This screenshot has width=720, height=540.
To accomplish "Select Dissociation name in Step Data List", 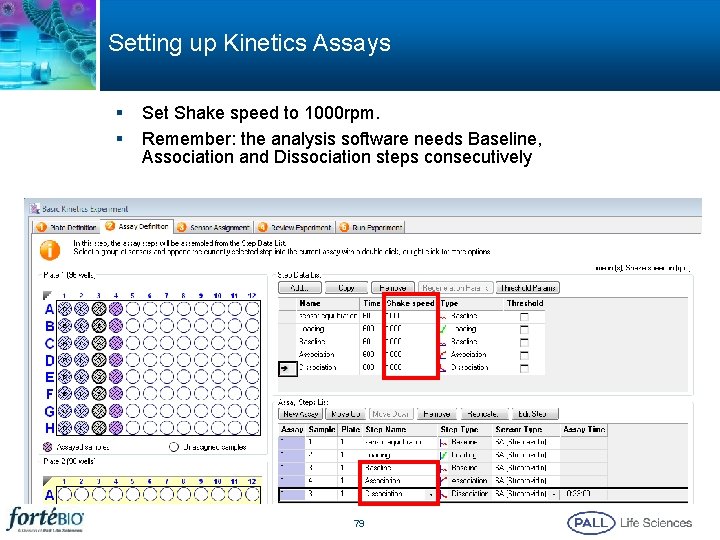I will pyautogui.click(x=317, y=367).
